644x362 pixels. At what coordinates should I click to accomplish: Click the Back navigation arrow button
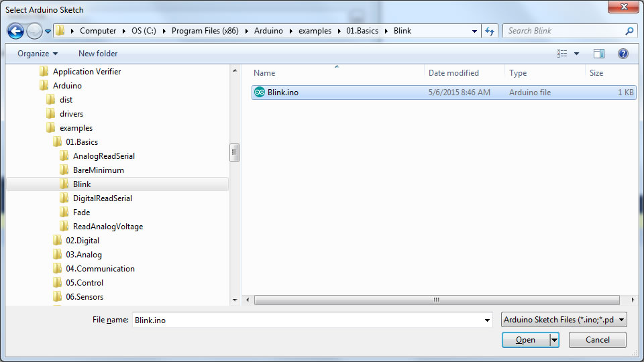[15, 31]
